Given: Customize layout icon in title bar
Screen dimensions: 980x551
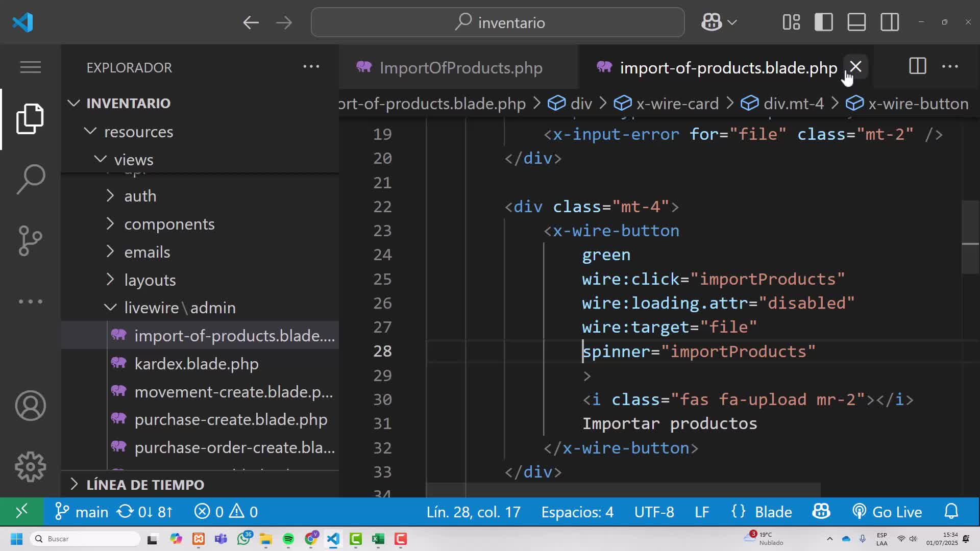Looking at the screenshot, I should pyautogui.click(x=791, y=22).
